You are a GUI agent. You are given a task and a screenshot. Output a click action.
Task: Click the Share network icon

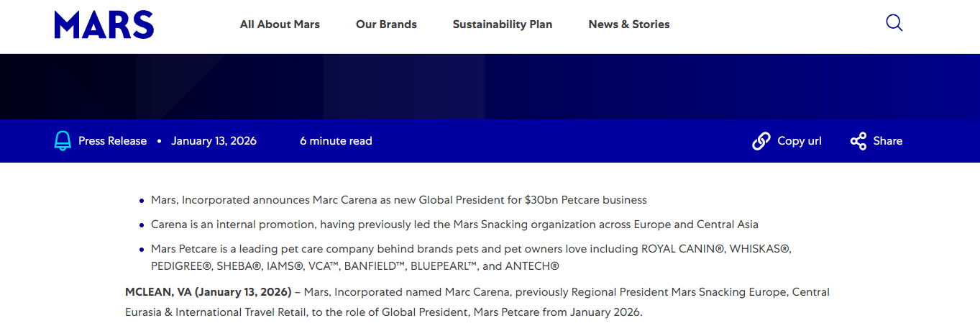click(x=858, y=141)
